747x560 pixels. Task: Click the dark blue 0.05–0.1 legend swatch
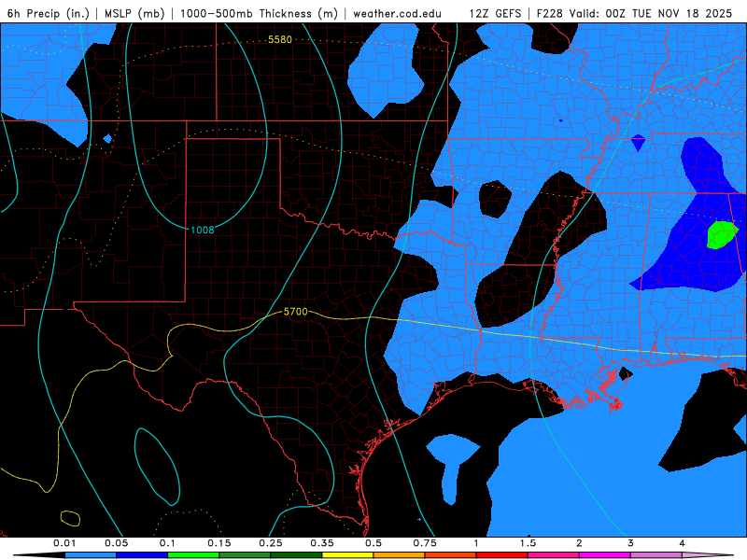142,555
